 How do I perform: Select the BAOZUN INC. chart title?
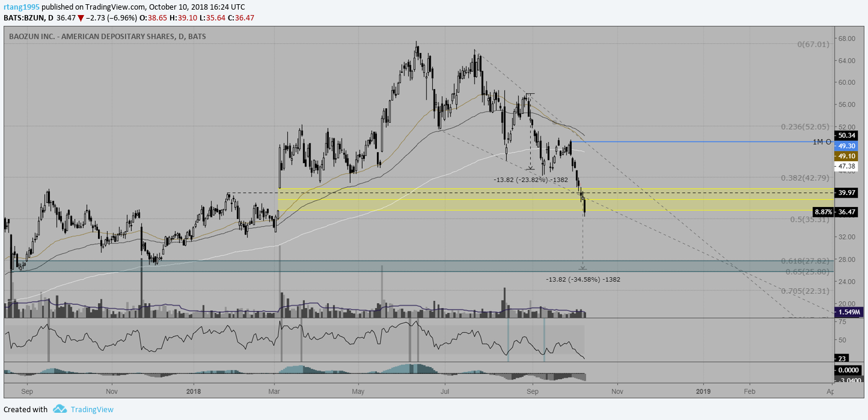tap(108, 37)
